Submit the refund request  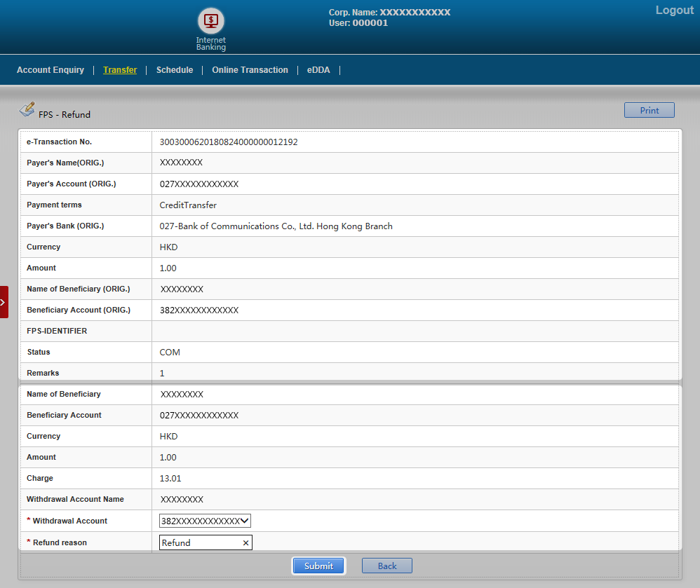coord(318,566)
